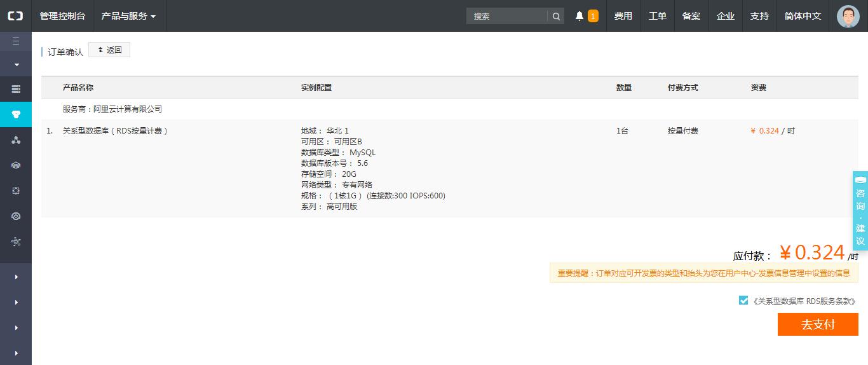Click the 按量付费 payment method cell

click(x=683, y=131)
